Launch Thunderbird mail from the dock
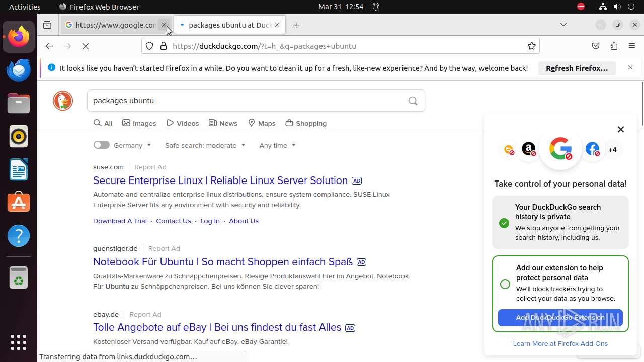This screenshot has width=644, height=362. pyautogui.click(x=19, y=70)
